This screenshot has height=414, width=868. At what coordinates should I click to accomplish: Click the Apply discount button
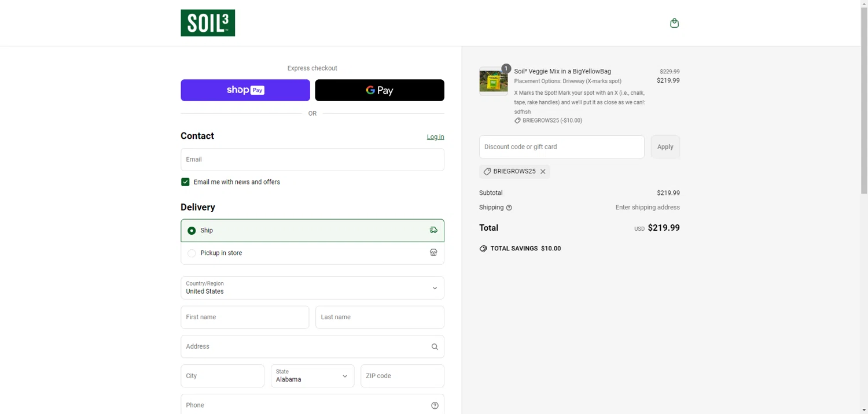tap(665, 147)
